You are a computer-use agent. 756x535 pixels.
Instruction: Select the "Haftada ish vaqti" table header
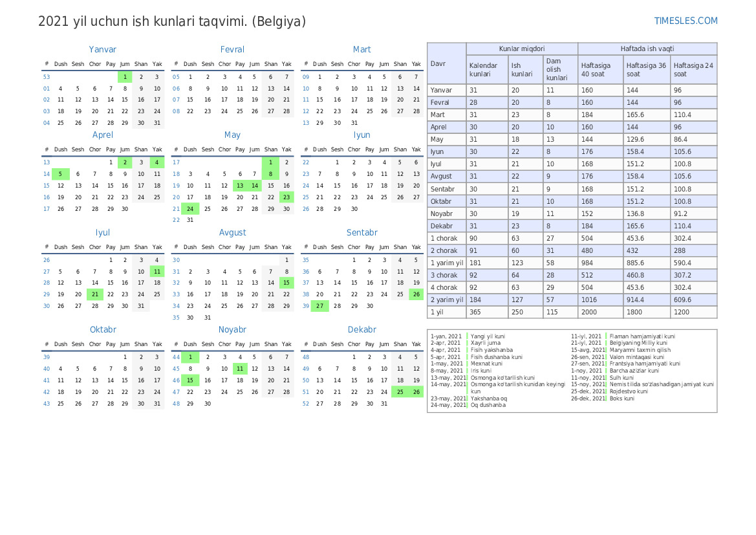pyautogui.click(x=647, y=49)
